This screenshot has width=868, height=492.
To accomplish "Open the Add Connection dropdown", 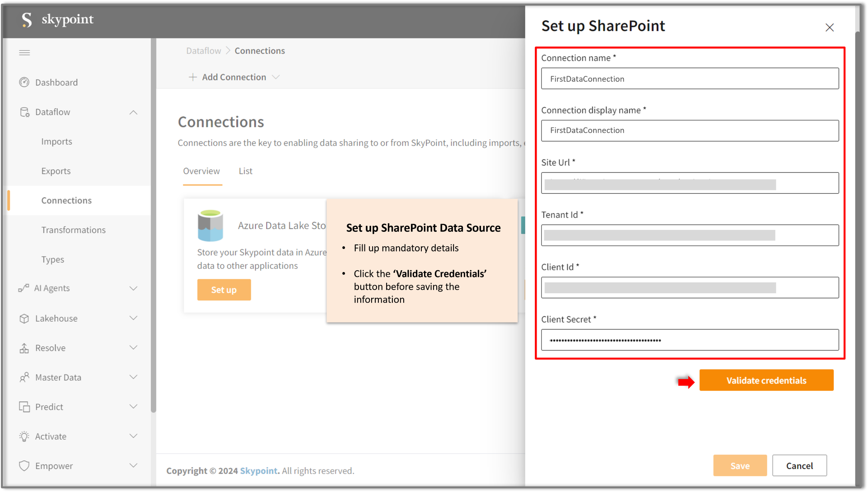I will (x=276, y=77).
